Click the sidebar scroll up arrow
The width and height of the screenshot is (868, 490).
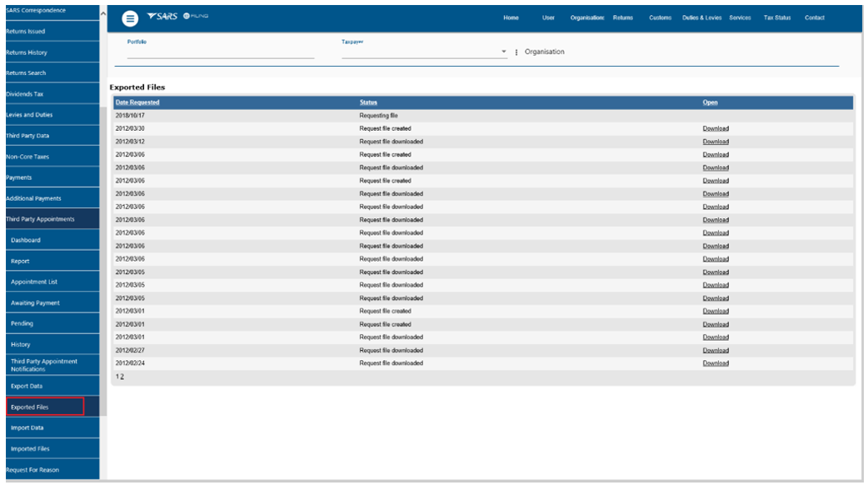click(x=102, y=13)
